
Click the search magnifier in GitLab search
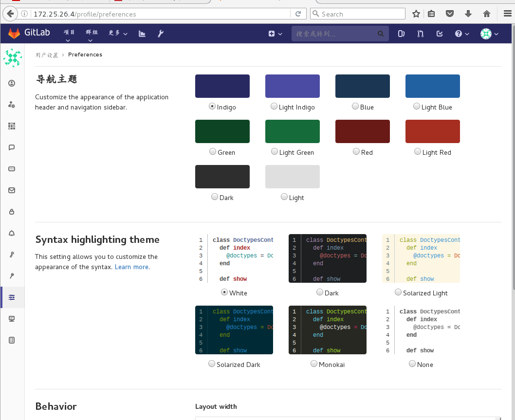pyautogui.click(x=381, y=34)
